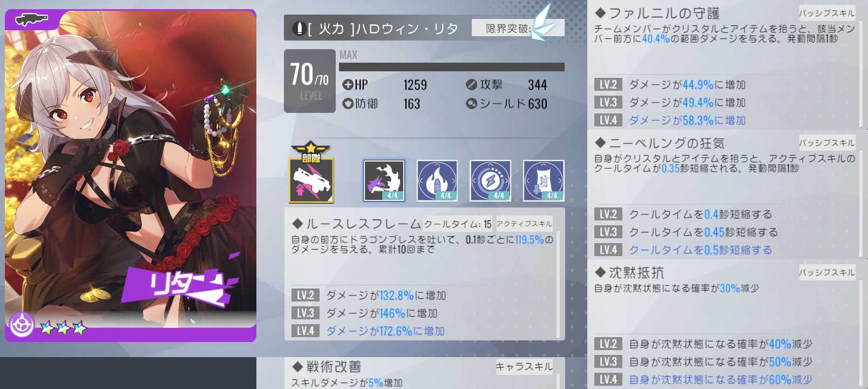Select the purple dragon flame skill icon
Viewport: 868px width, 389px height.
click(384, 180)
